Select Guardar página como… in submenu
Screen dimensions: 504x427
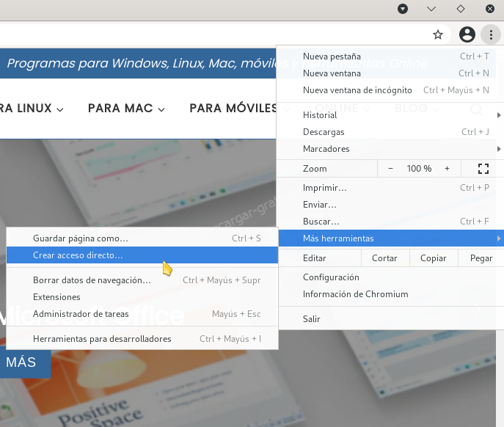[x=142, y=238]
